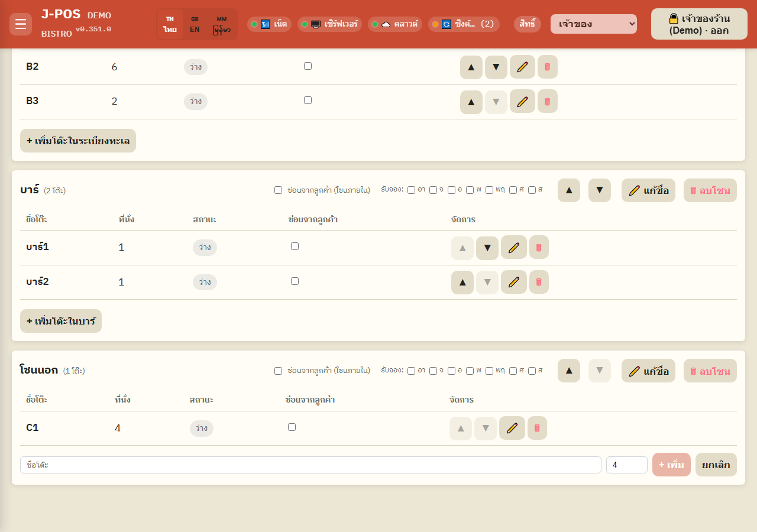Click ลบโซน button for บาร์ zone
This screenshot has height=532, width=757.
click(710, 190)
